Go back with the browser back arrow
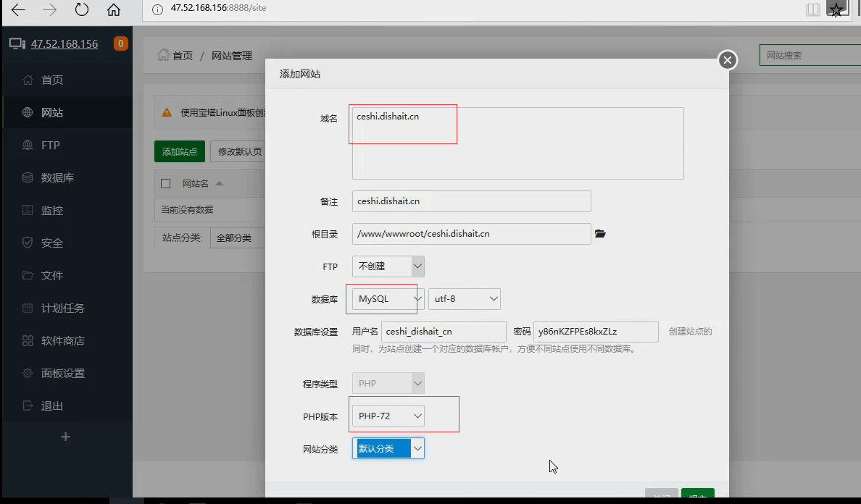 [18, 9]
